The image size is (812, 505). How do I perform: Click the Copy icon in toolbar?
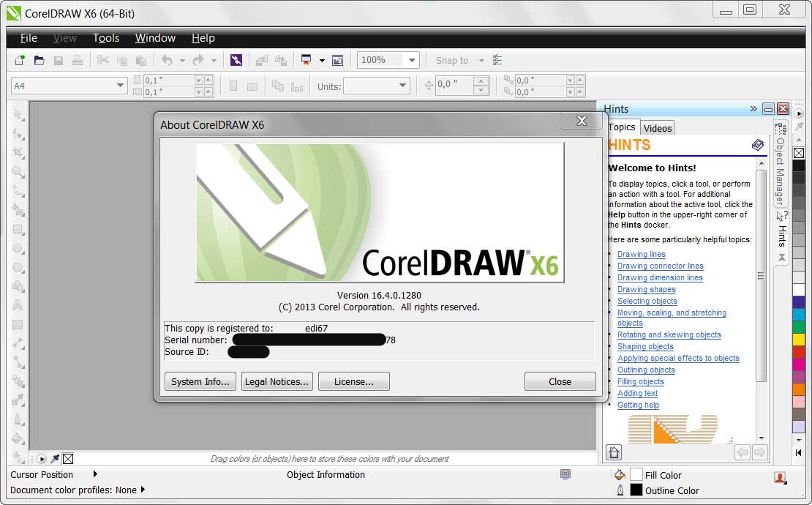click(121, 60)
